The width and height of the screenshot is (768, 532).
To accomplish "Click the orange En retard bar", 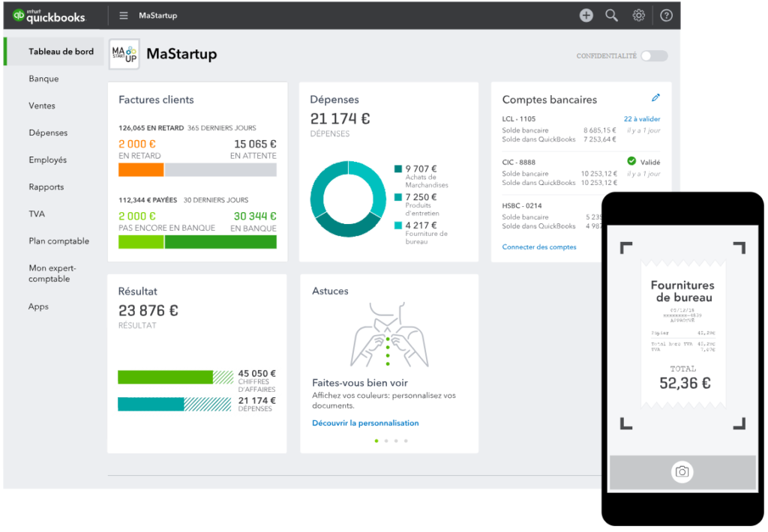I will pos(141,170).
